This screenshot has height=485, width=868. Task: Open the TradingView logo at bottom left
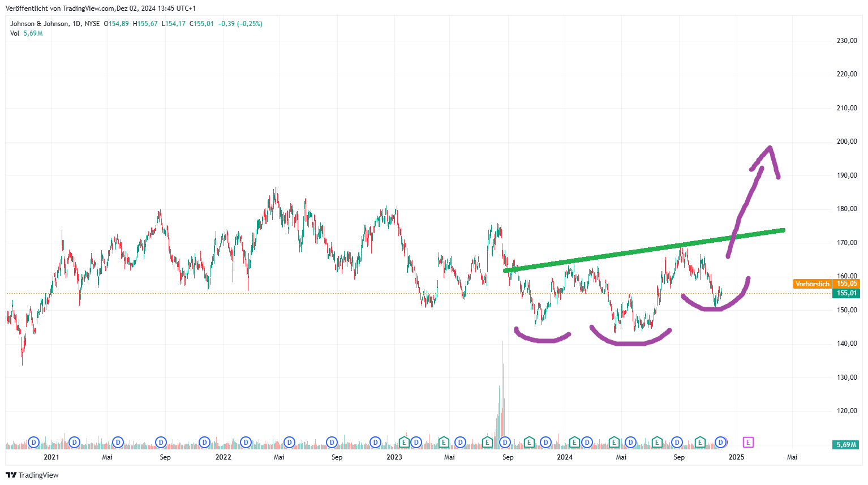(32, 475)
